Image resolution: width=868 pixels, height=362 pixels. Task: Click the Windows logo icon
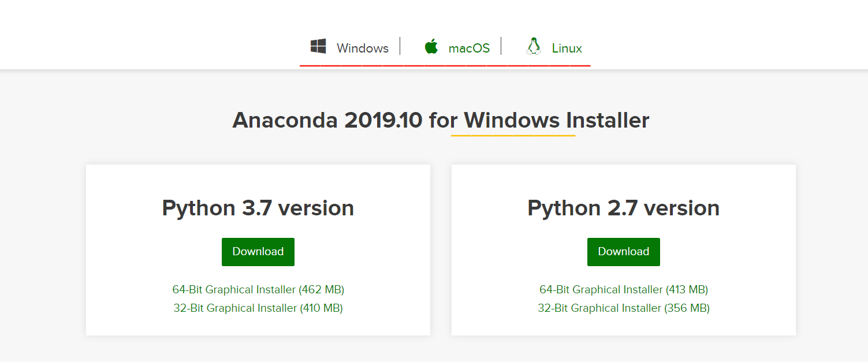coord(318,47)
